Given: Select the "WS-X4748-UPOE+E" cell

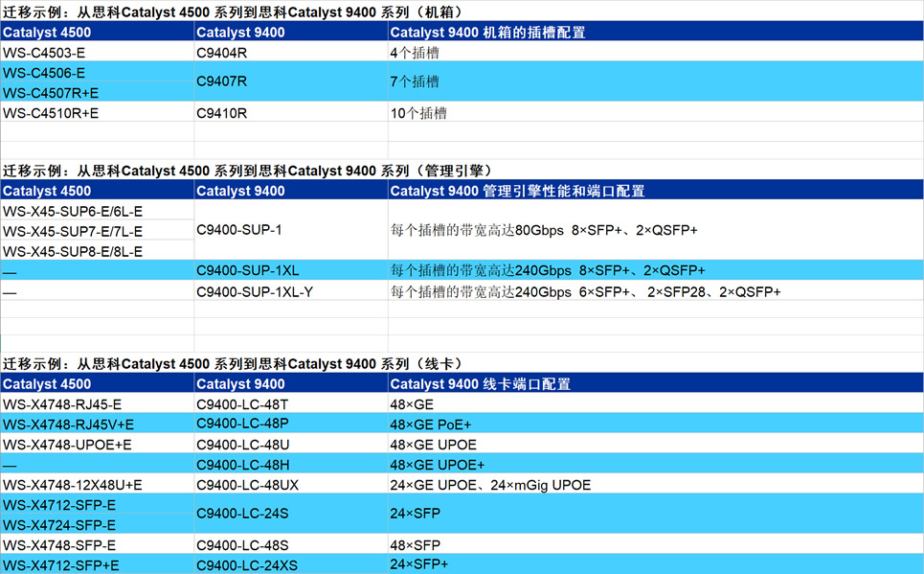Looking at the screenshot, I should pos(98,444).
